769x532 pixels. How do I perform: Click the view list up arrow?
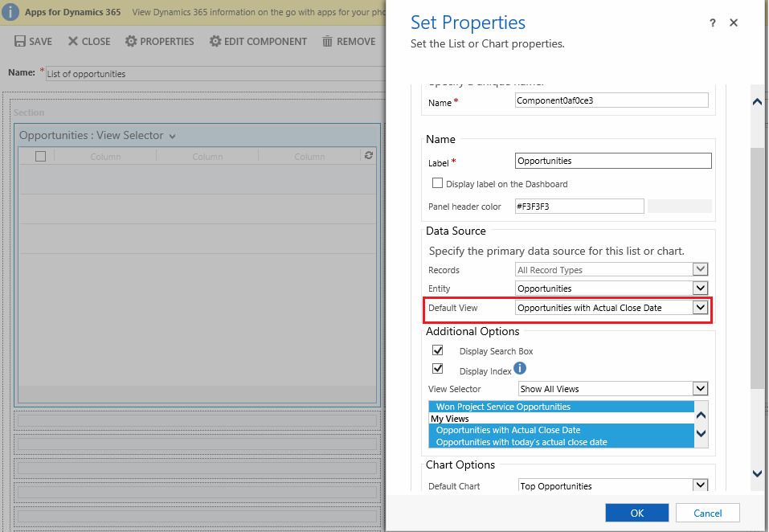point(702,415)
